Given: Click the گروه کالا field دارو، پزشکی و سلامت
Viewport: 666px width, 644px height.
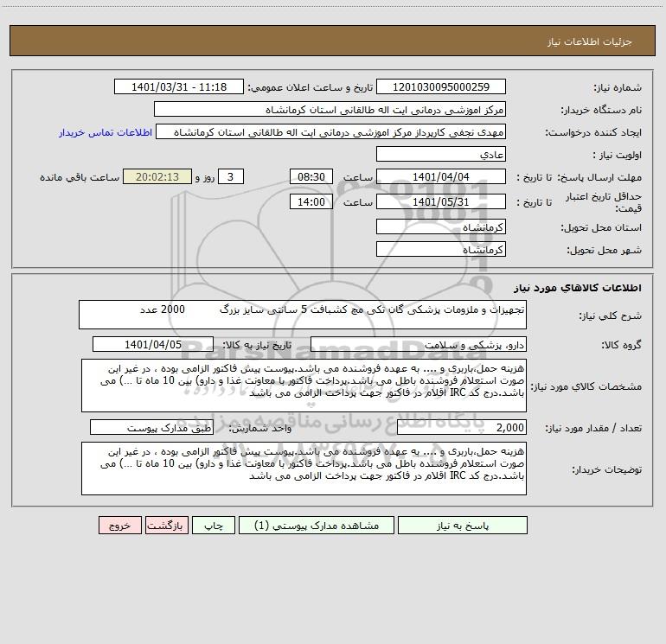Looking at the screenshot, I should (419, 344).
